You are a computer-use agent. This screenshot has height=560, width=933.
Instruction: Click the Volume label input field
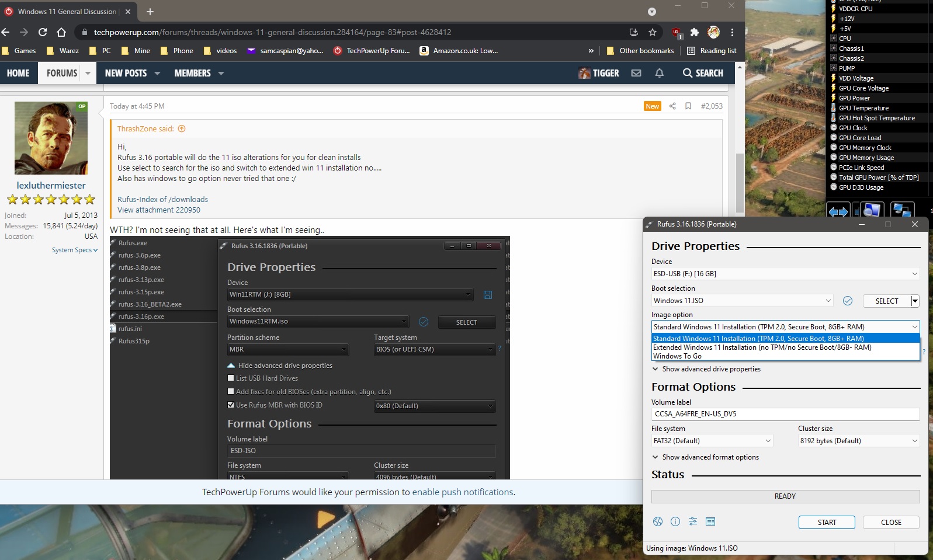coord(785,414)
